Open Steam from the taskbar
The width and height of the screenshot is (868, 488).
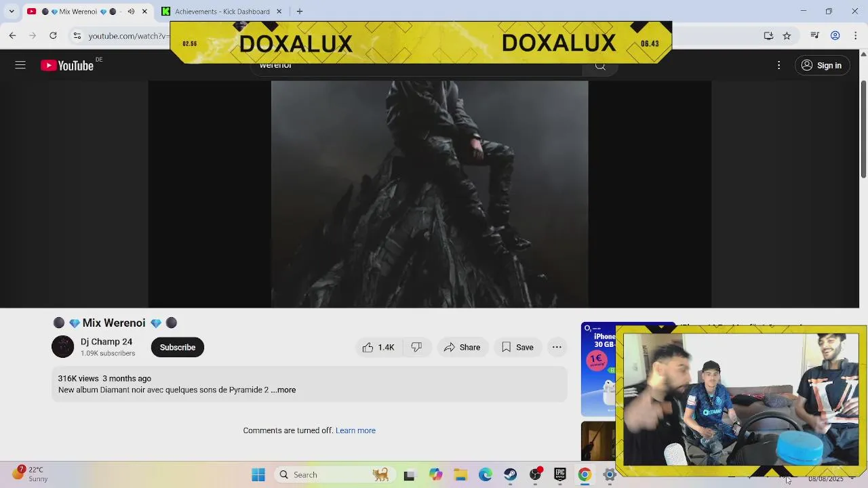511,475
